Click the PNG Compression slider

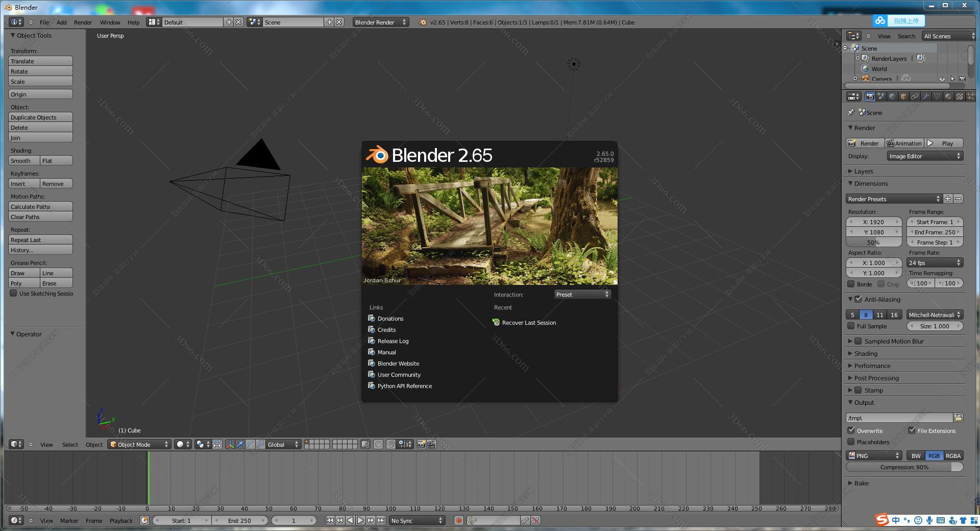(x=904, y=467)
